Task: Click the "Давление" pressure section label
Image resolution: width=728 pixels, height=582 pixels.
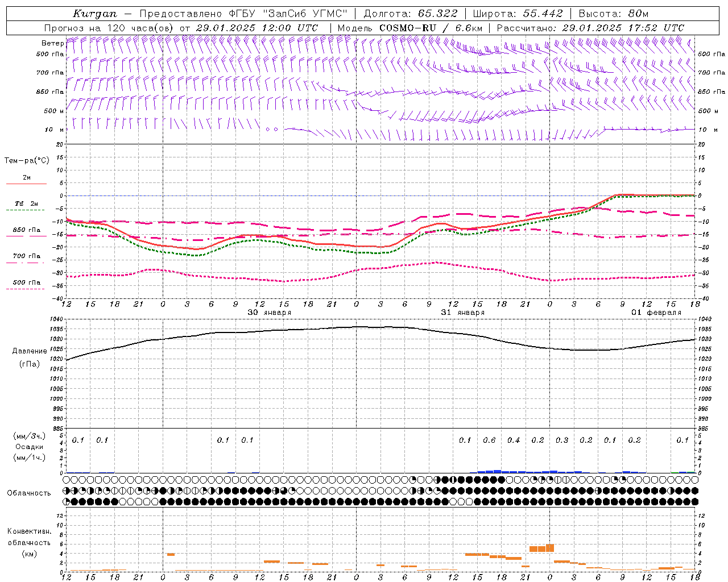Action: coord(30,351)
